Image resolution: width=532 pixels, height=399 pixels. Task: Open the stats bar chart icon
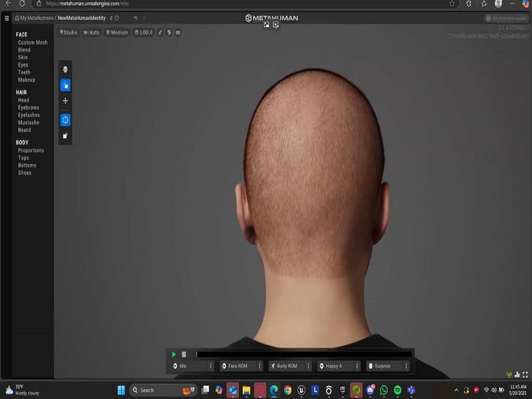click(x=517, y=375)
